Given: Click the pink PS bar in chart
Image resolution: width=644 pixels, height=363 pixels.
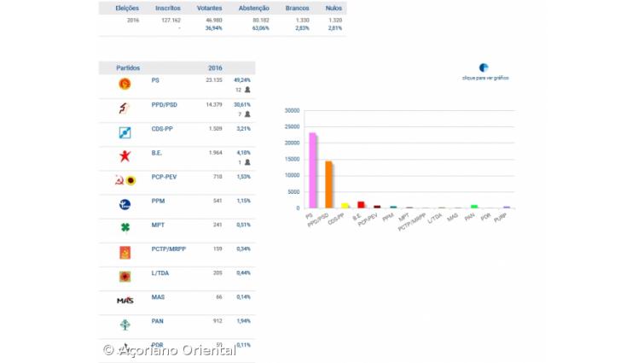Looking at the screenshot, I should point(312,170).
